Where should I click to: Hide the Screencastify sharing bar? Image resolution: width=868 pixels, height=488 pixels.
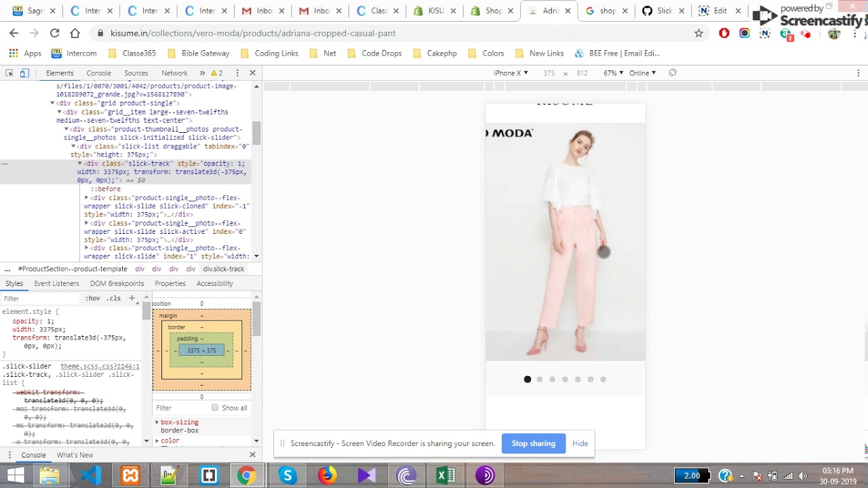coord(580,443)
